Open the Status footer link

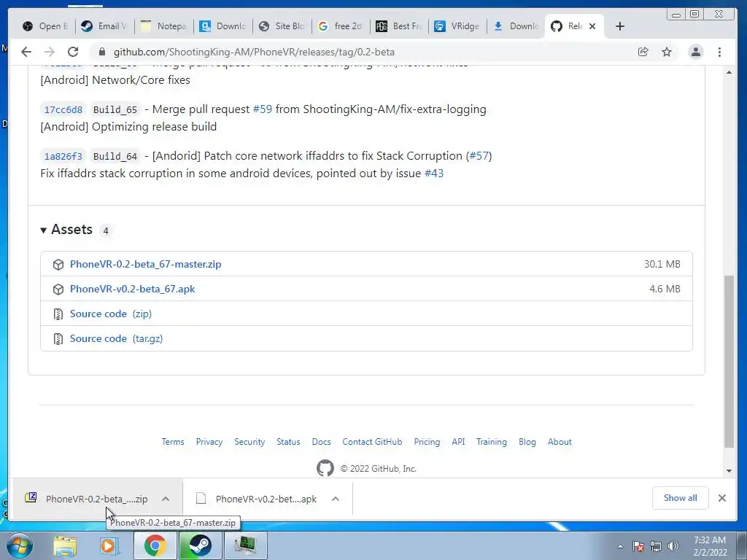(x=288, y=442)
